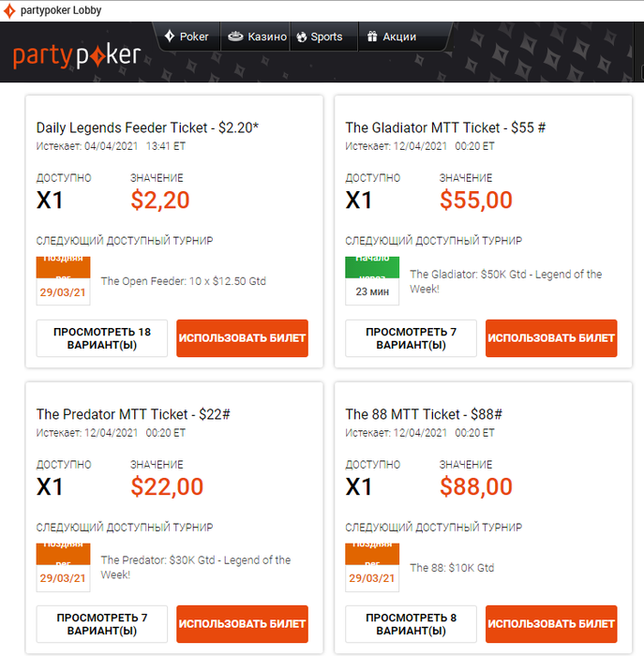Click the Казино chip icon

[x=235, y=37]
